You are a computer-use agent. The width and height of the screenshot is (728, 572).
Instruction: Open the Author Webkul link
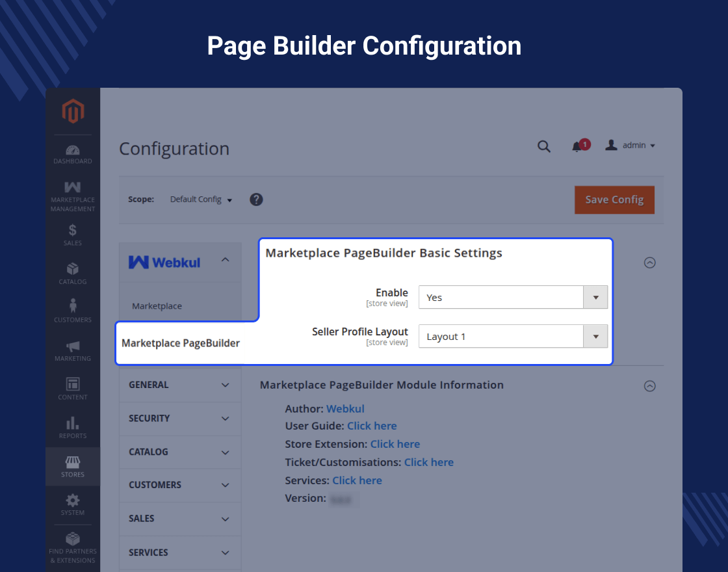pyautogui.click(x=345, y=409)
